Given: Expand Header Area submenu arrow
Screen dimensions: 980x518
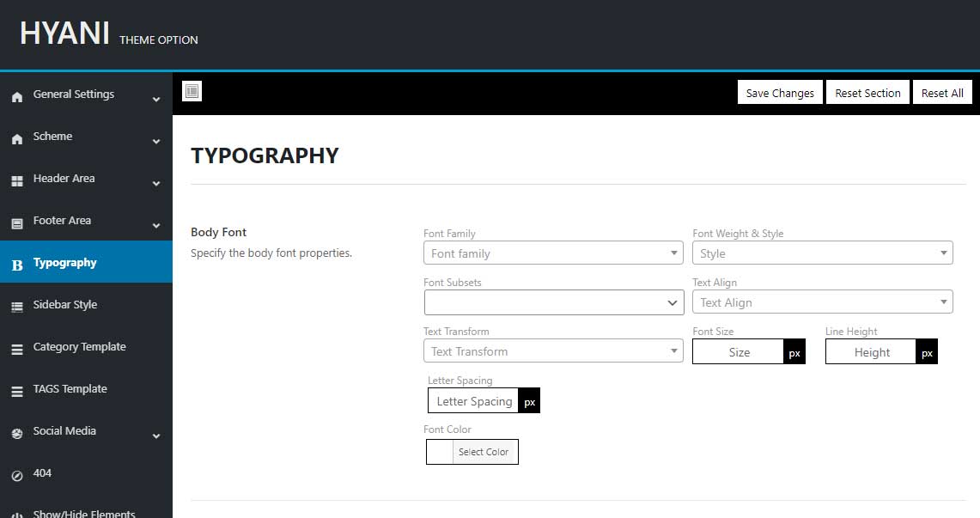Looking at the screenshot, I should tap(156, 184).
